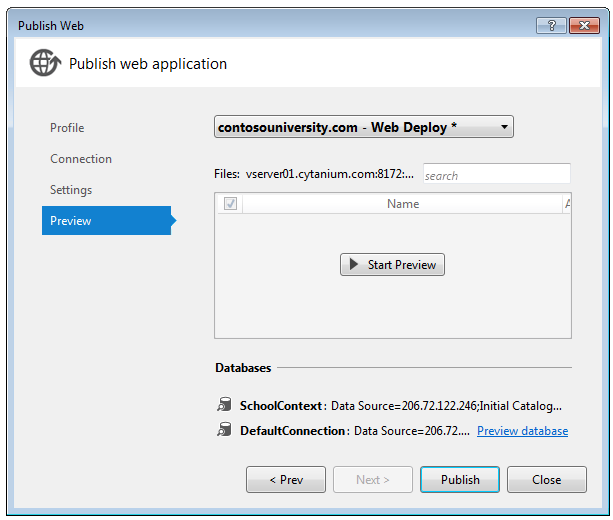This screenshot has width=613, height=520.
Task: Select the Preview step
Action: [x=106, y=221]
